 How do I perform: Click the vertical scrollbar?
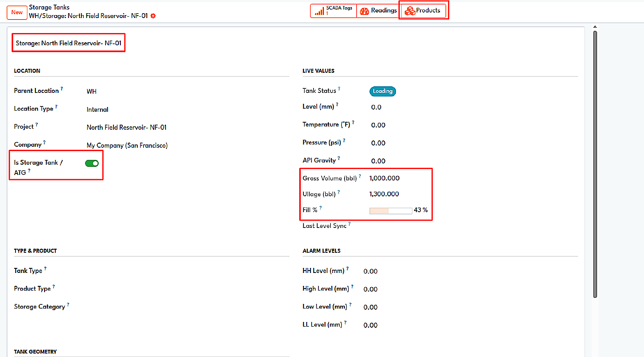coord(595,164)
